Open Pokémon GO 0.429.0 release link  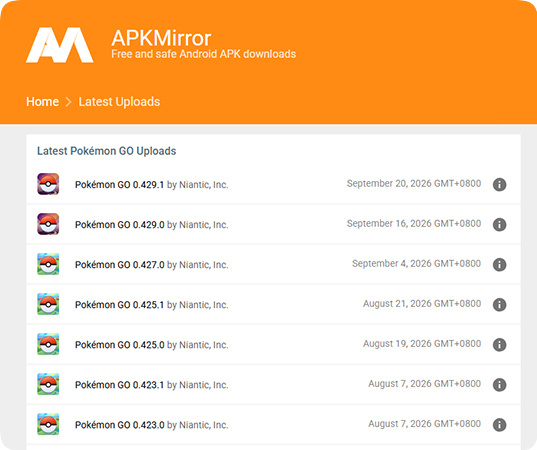[x=120, y=225]
